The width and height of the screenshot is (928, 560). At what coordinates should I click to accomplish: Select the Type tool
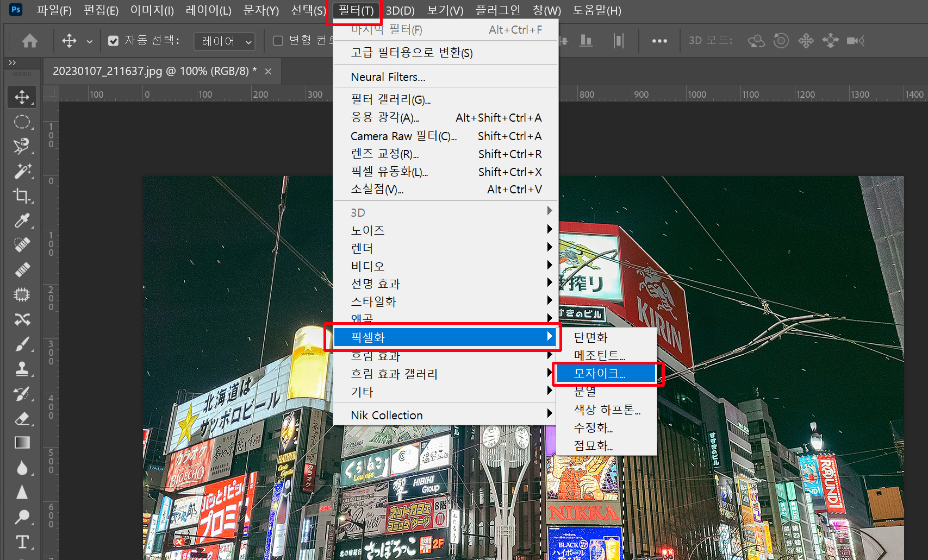click(22, 542)
